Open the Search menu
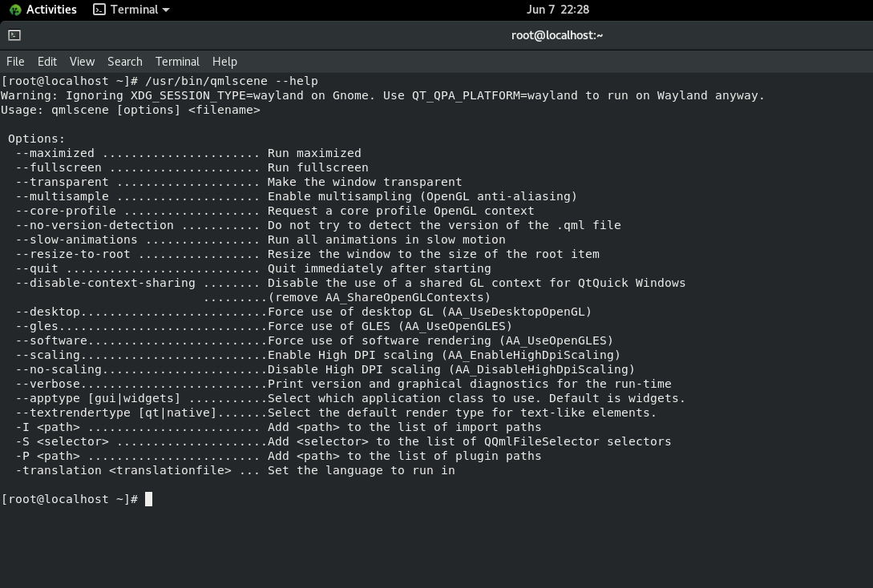Viewport: 873px width, 588px height. pos(125,62)
